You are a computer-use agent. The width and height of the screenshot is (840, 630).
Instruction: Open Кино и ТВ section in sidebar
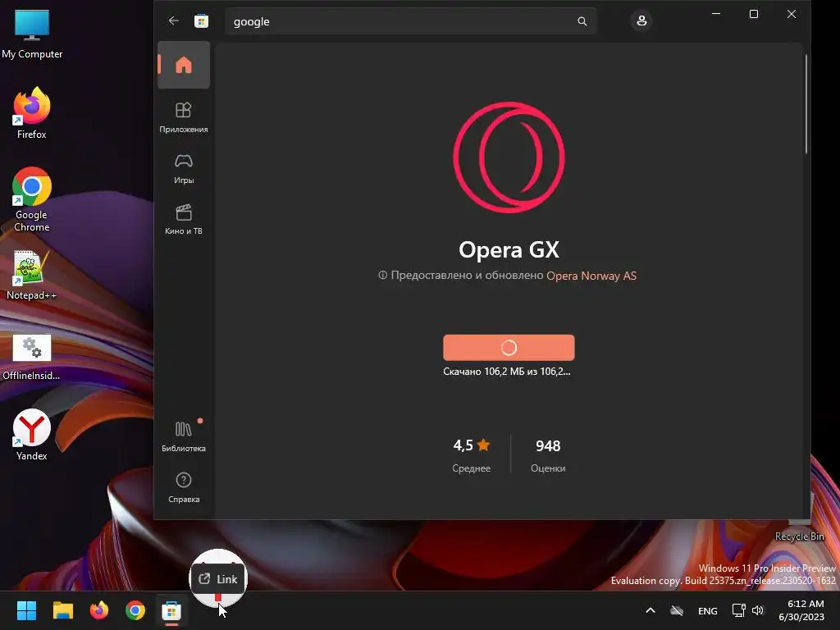184,219
